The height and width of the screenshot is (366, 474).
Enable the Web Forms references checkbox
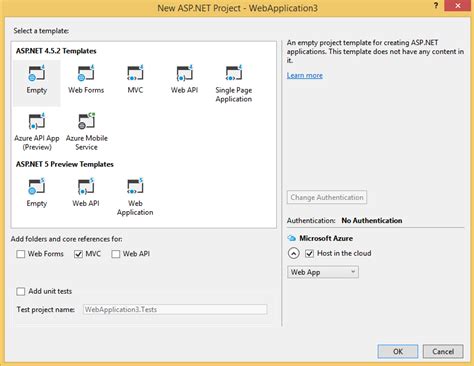tap(21, 254)
